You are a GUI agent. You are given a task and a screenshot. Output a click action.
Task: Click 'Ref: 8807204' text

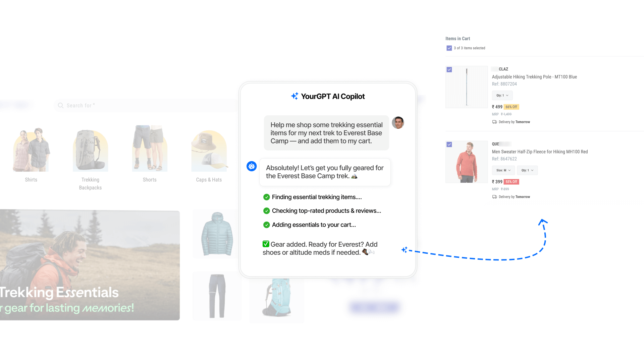coord(504,84)
